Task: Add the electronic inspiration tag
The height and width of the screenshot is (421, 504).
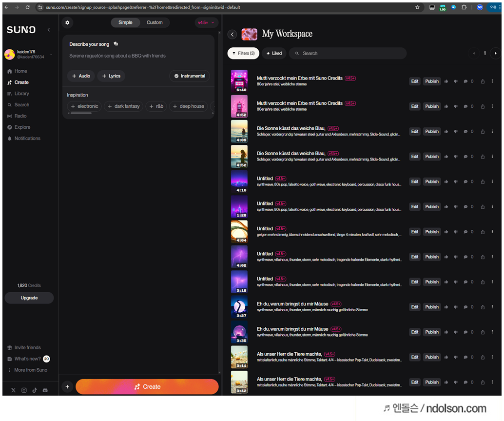Action: click(x=84, y=106)
